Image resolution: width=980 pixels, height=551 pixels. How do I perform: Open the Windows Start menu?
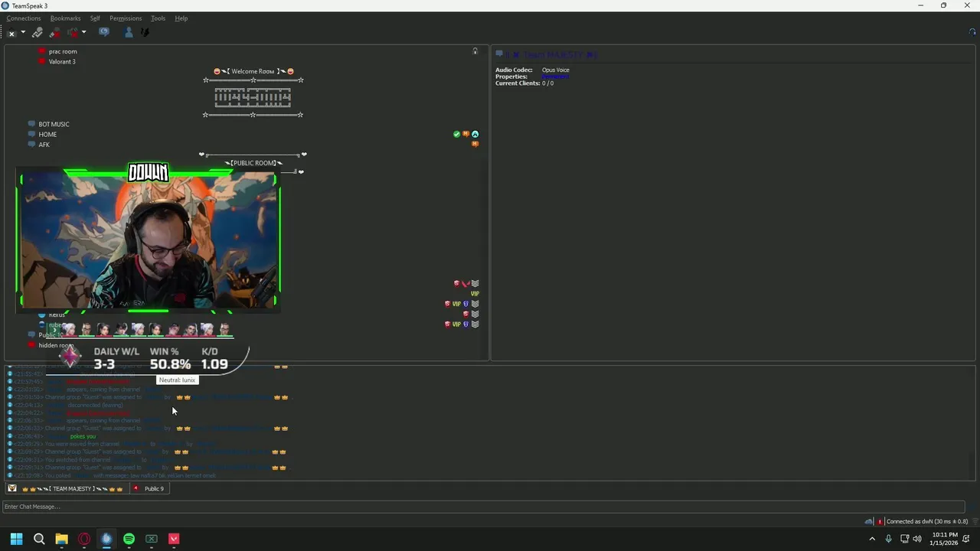tap(16, 539)
